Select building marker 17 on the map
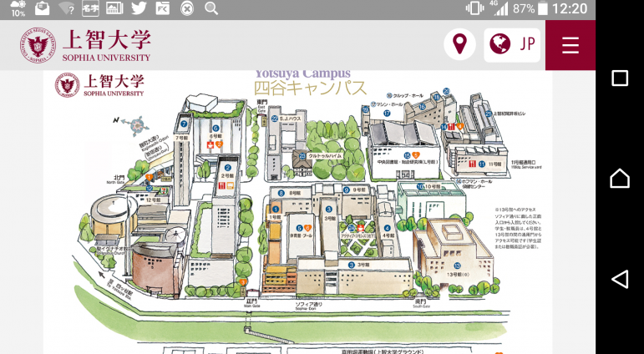Viewport: 644px width, 354px height. 387,114
